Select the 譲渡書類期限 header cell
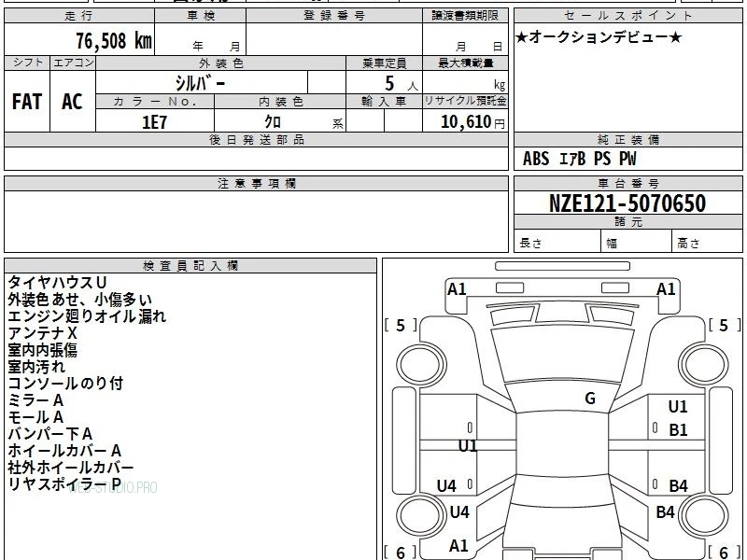 [465, 16]
